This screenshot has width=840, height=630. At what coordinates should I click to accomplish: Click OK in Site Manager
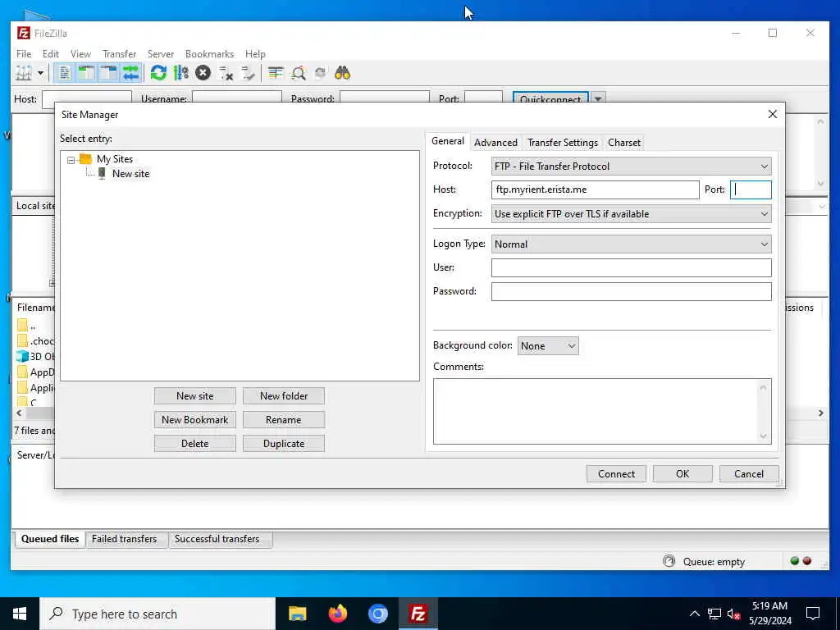click(682, 474)
